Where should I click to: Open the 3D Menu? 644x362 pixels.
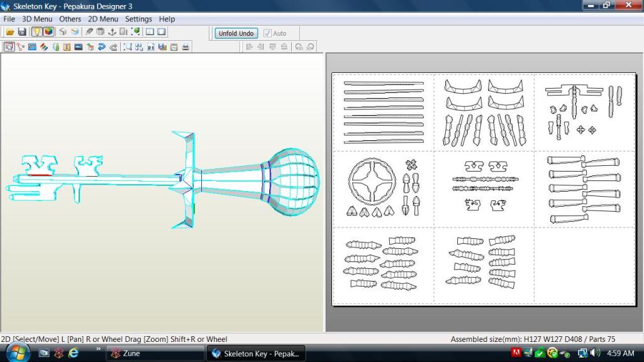(37, 19)
